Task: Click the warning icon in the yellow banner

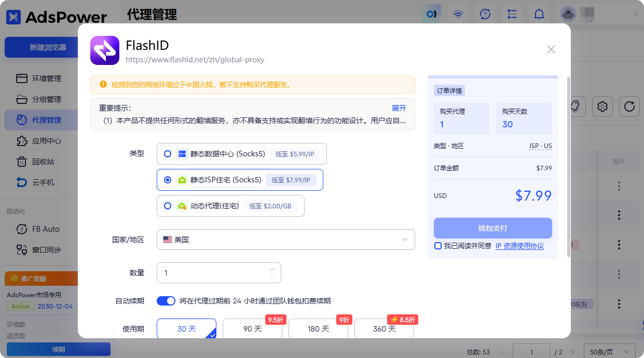Action: [x=102, y=84]
